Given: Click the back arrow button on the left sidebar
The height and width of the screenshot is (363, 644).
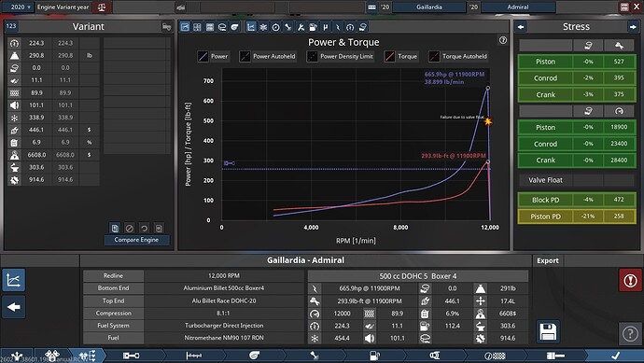Looking at the screenshot, I should tap(14, 307).
